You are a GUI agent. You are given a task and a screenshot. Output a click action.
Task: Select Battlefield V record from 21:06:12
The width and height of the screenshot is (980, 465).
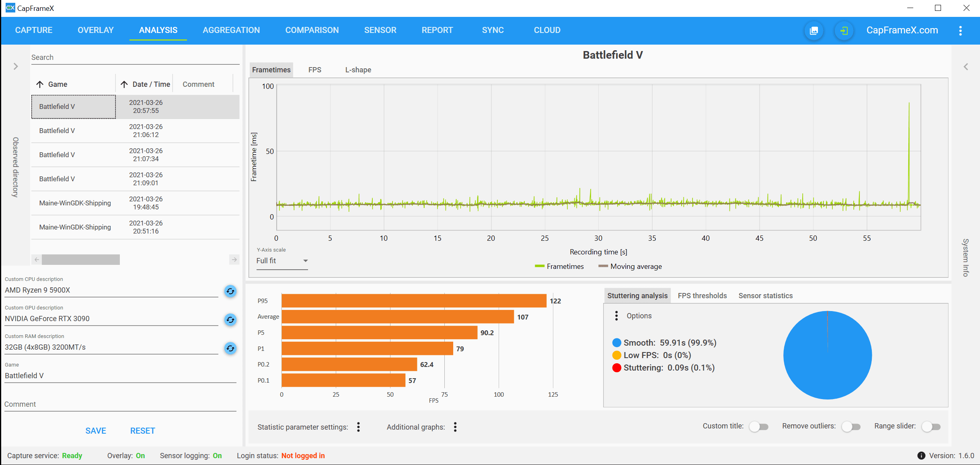[x=135, y=131]
